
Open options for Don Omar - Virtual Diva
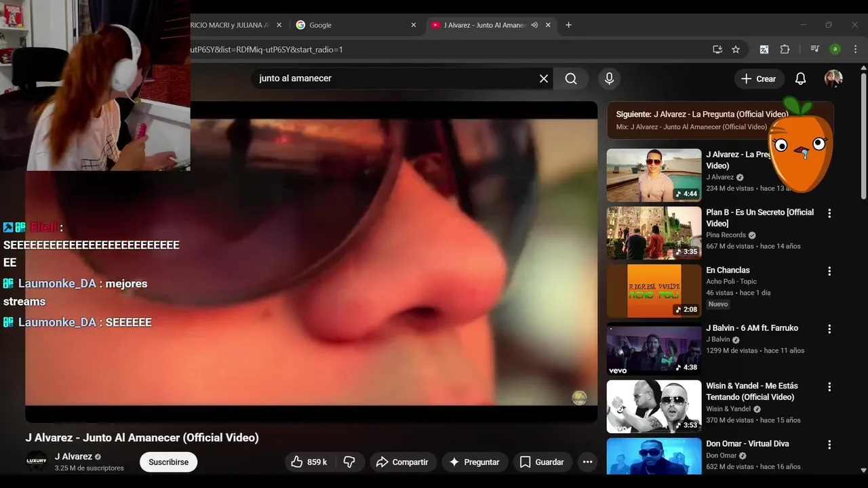(x=829, y=445)
